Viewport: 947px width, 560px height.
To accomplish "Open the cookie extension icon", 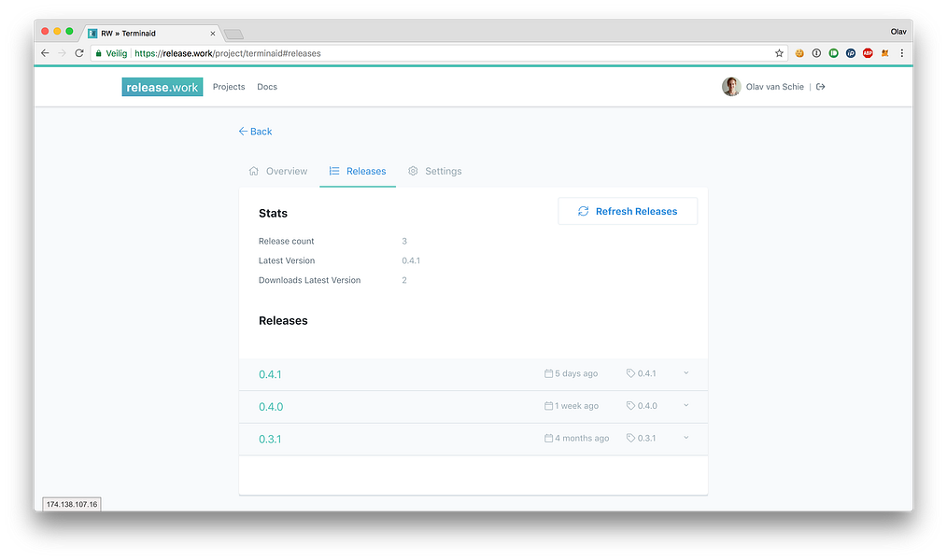I will [799, 53].
